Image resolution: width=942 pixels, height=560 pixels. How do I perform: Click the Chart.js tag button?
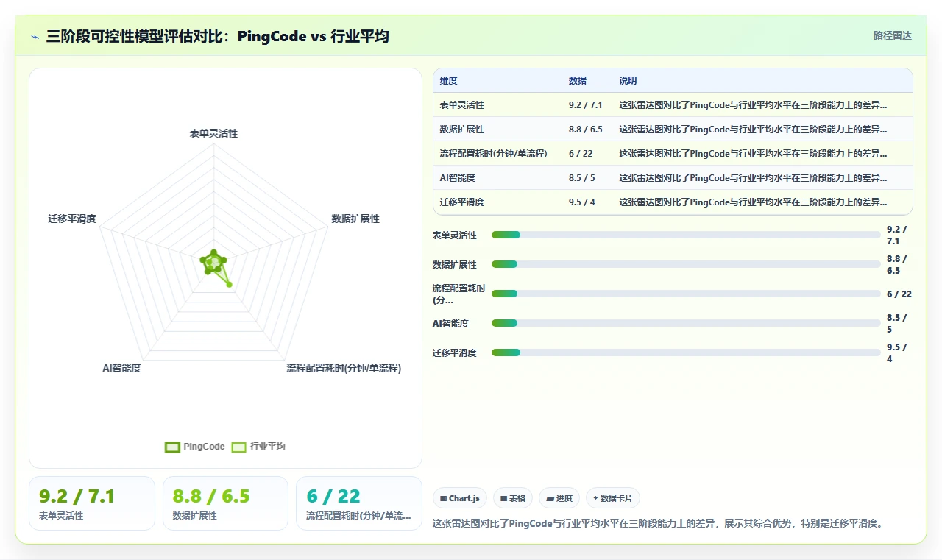[x=460, y=498]
